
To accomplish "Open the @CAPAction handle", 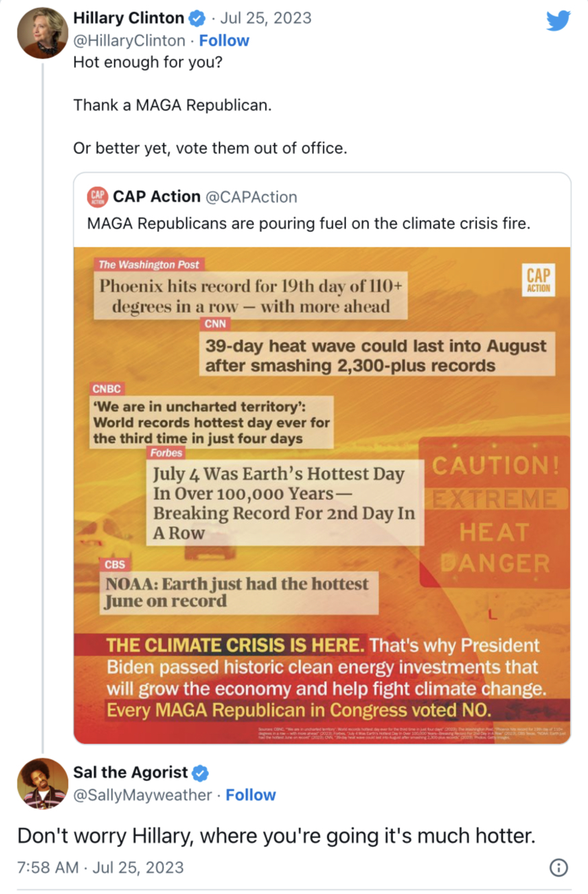I will 251,197.
